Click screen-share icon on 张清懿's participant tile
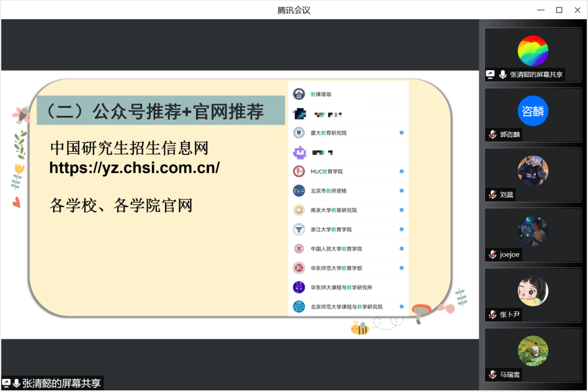The height and width of the screenshot is (392, 588). [x=491, y=75]
